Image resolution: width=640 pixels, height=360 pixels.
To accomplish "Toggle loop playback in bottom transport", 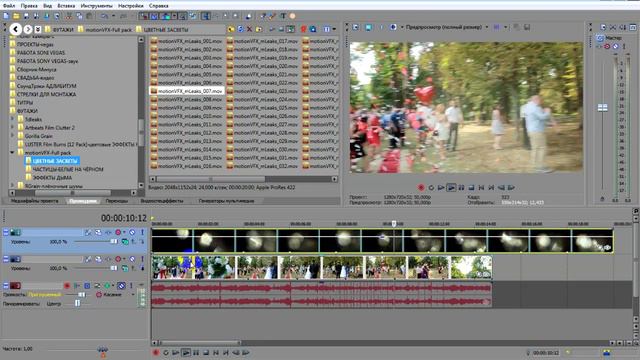I will click(166, 352).
